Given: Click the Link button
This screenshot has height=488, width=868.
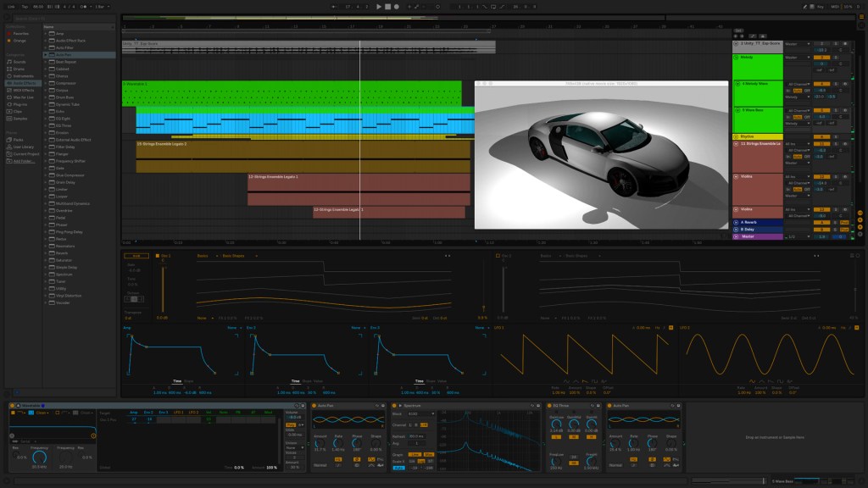Looking at the screenshot, I should click(10, 7).
